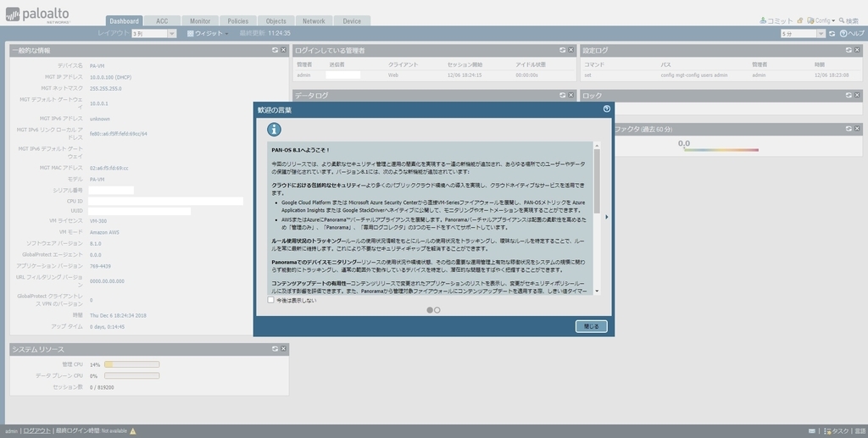Screen dimensions: 868x438
Task: Switch to the Dashboard tab
Action: tap(124, 21)
